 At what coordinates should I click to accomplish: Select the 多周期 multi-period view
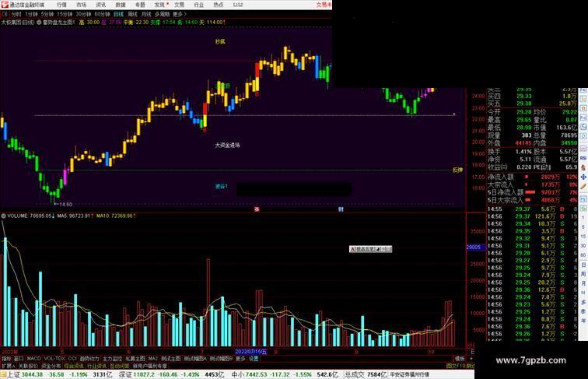click(162, 14)
